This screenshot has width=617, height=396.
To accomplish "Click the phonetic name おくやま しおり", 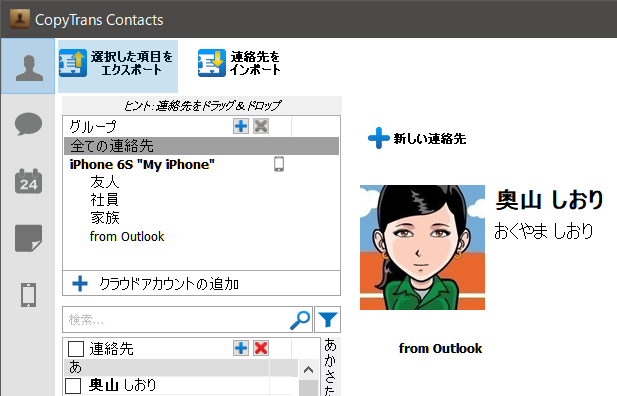I will coord(543,231).
